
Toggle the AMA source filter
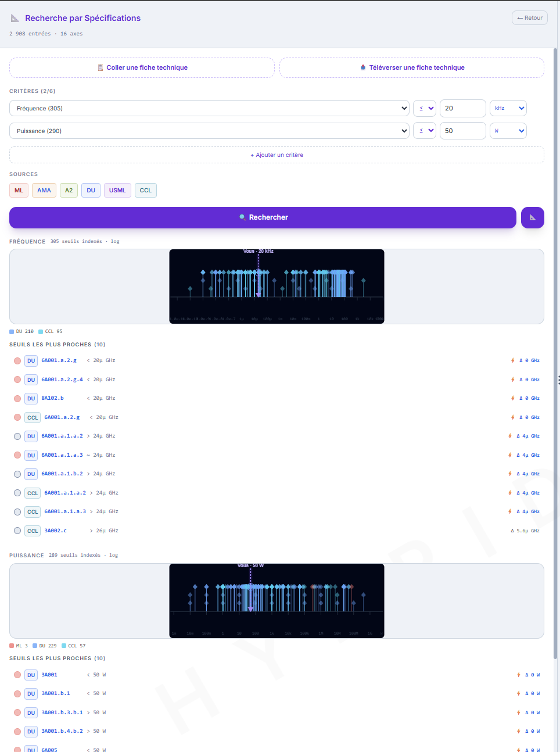pyautogui.click(x=44, y=191)
